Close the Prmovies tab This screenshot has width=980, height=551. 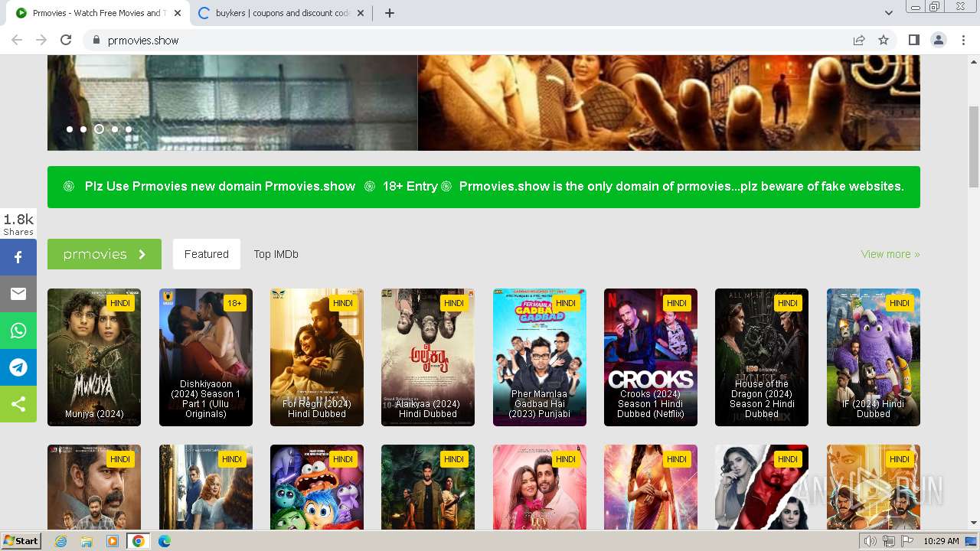[x=178, y=13]
